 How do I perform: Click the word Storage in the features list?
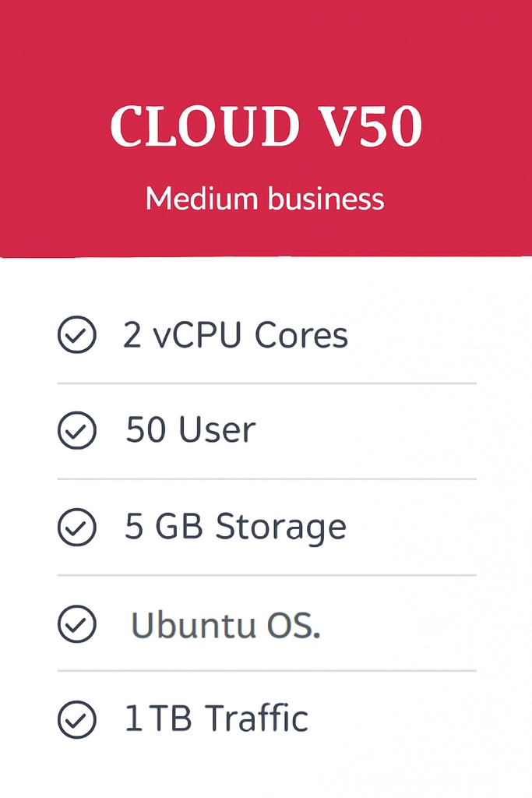tap(280, 528)
